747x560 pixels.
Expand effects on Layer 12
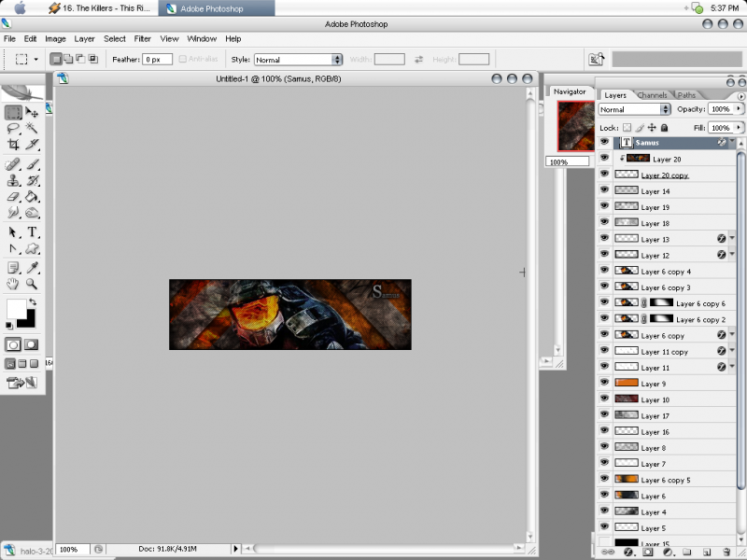click(x=732, y=254)
